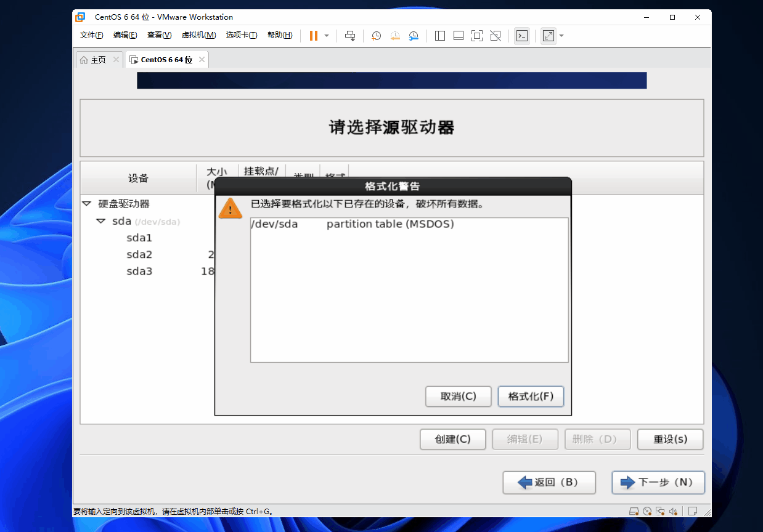Switch to the 主页 home tab
The height and width of the screenshot is (532, 763).
pos(94,60)
